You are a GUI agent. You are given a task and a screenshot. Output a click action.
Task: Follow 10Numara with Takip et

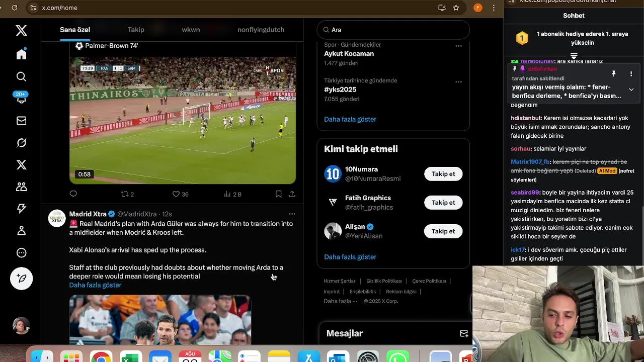point(443,174)
